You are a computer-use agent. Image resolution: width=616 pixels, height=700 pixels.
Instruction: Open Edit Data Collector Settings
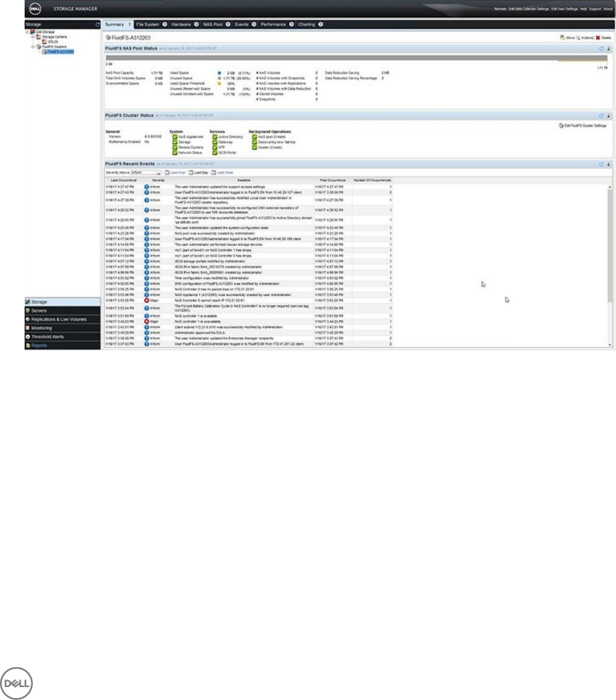point(529,9)
